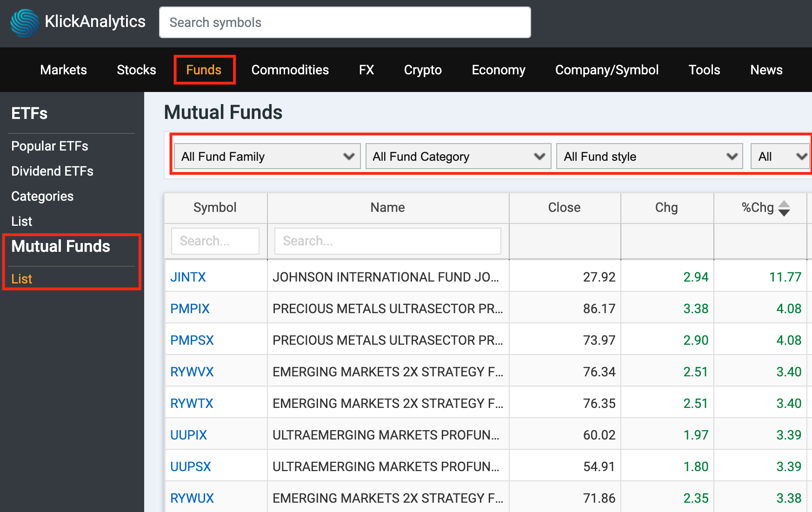
Task: Open the PMPIX fund symbol link
Action: 190,309
